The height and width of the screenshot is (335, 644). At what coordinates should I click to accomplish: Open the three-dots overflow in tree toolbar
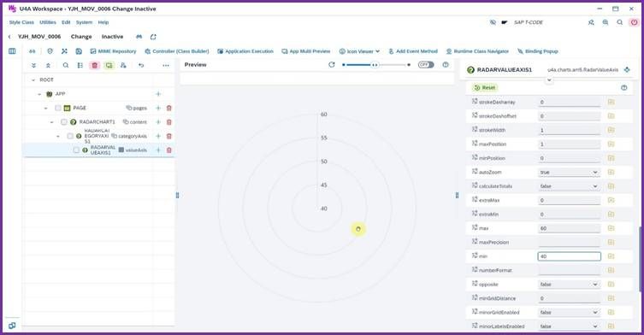166,65
